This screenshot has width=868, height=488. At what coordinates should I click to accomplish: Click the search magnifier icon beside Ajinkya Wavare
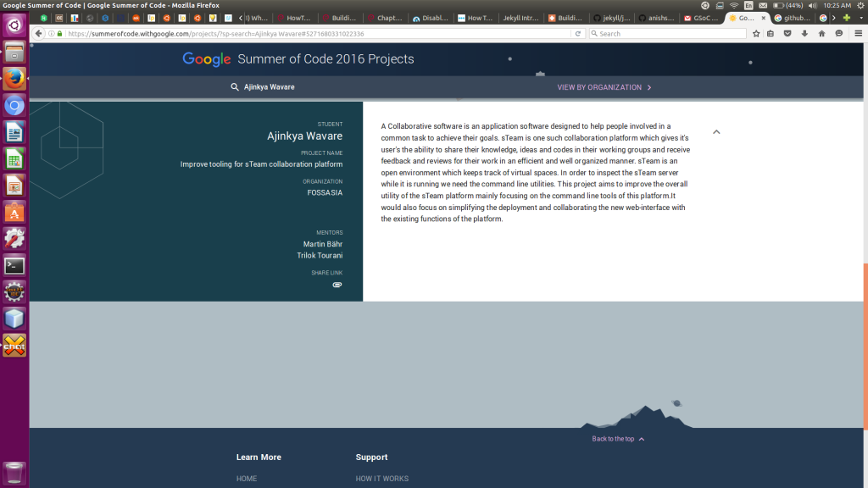[x=235, y=87]
